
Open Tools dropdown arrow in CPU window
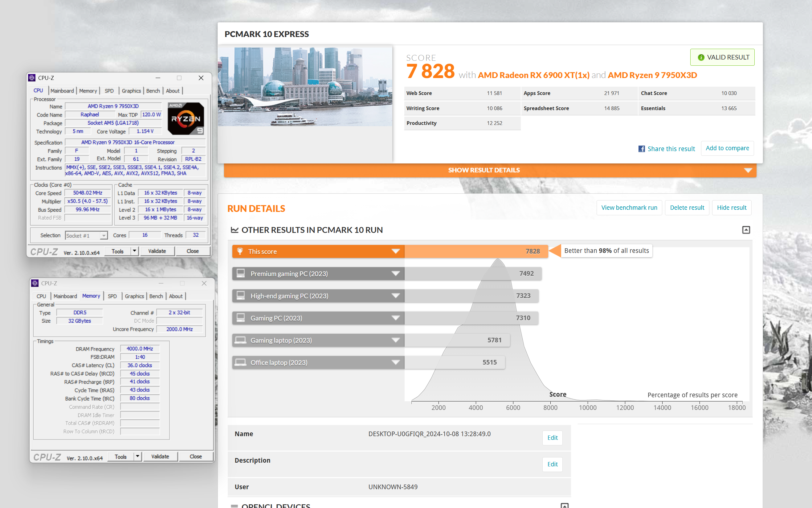coord(135,251)
